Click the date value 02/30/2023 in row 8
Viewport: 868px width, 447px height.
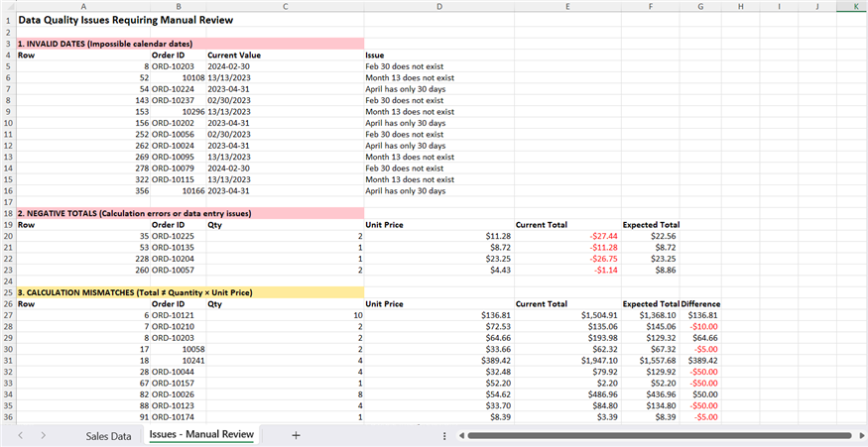[228, 100]
